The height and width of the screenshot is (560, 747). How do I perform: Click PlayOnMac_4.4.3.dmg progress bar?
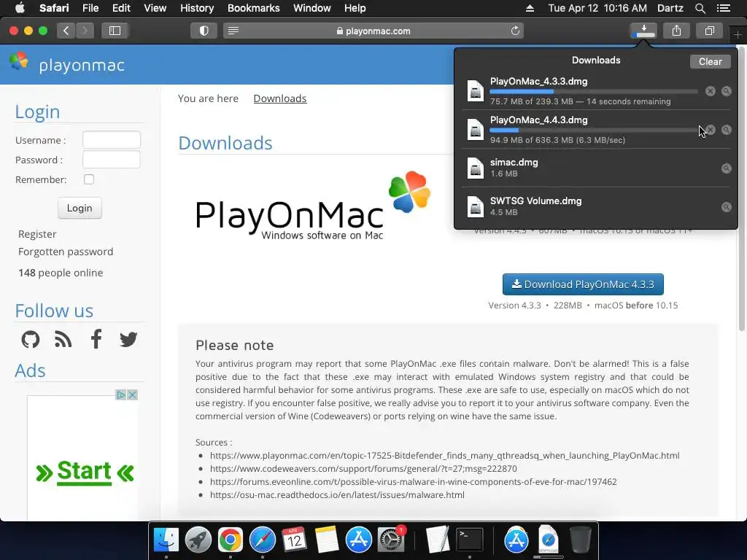coord(594,130)
